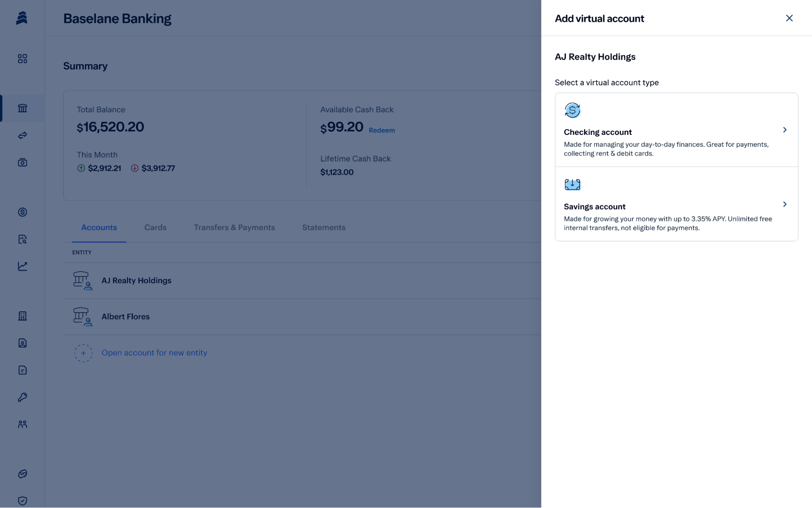This screenshot has width=812, height=508.
Task: Open the lease document icon in sidebar
Action: [x=22, y=370]
